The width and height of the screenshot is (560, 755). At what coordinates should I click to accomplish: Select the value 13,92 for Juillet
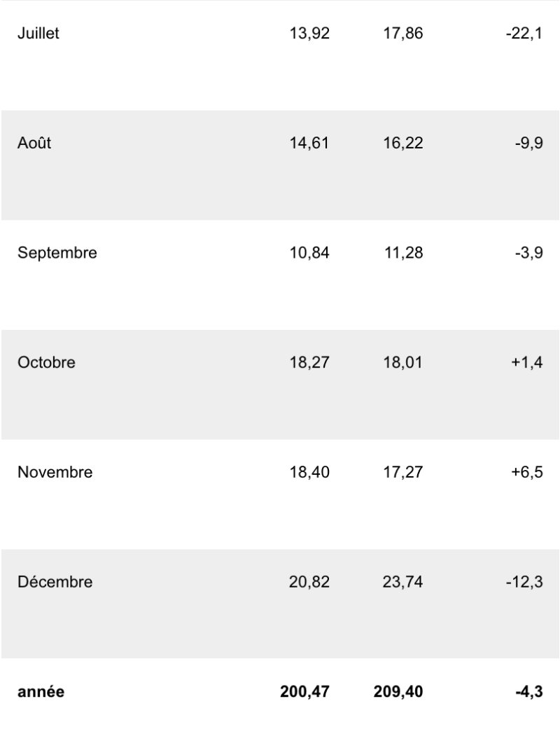309,34
